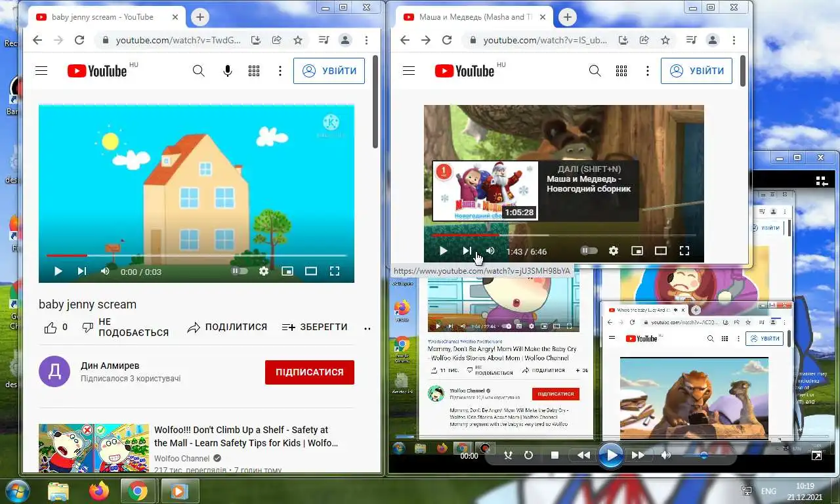This screenshot has height=504, width=840.
Task: Stop playback in Windows Media Player
Action: point(555,455)
